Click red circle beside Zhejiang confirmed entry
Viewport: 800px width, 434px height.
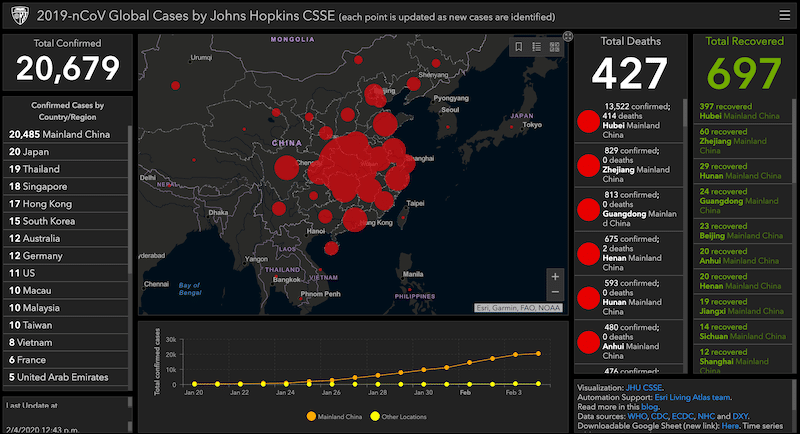tap(588, 166)
